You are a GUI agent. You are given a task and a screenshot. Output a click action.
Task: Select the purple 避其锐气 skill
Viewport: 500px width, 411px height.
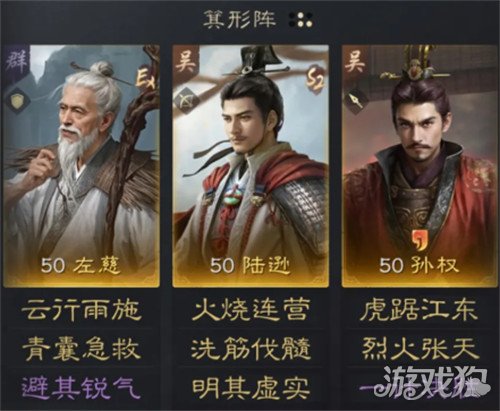click(x=81, y=388)
